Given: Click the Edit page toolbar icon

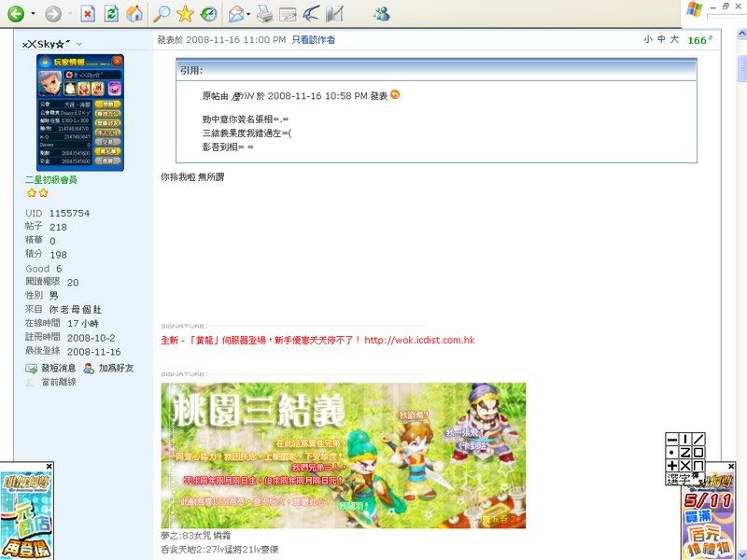Looking at the screenshot, I should click(288, 15).
